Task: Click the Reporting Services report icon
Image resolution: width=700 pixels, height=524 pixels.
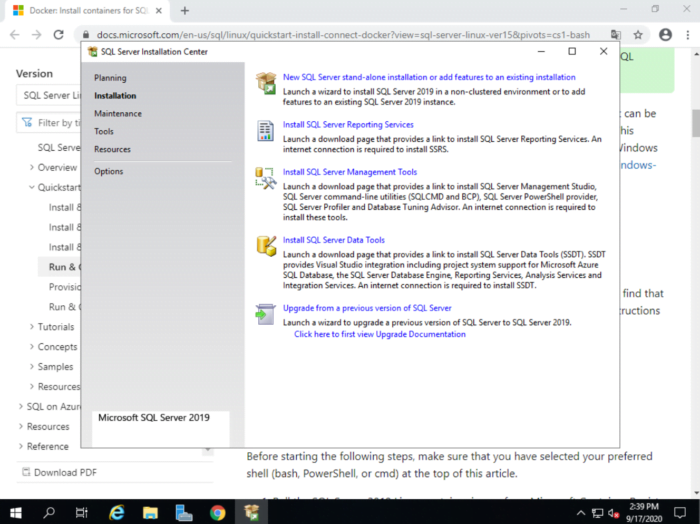Action: click(x=266, y=131)
